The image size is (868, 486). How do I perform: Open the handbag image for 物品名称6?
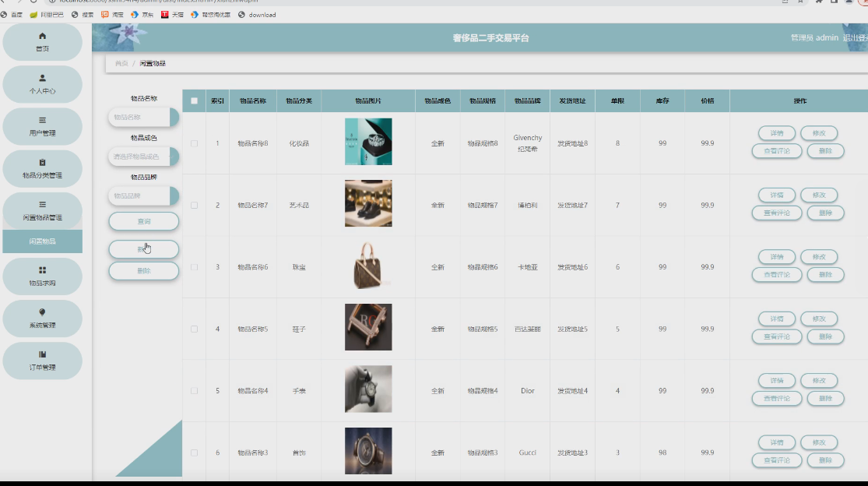pyautogui.click(x=368, y=265)
